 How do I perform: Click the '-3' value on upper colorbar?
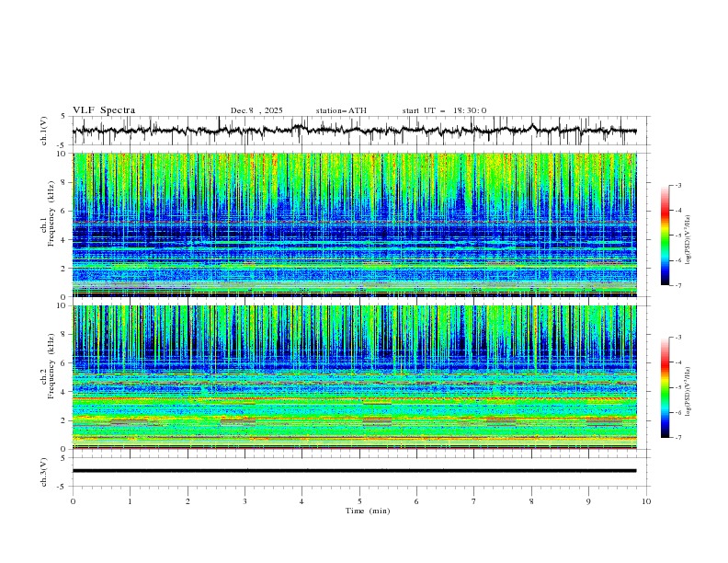(x=677, y=185)
